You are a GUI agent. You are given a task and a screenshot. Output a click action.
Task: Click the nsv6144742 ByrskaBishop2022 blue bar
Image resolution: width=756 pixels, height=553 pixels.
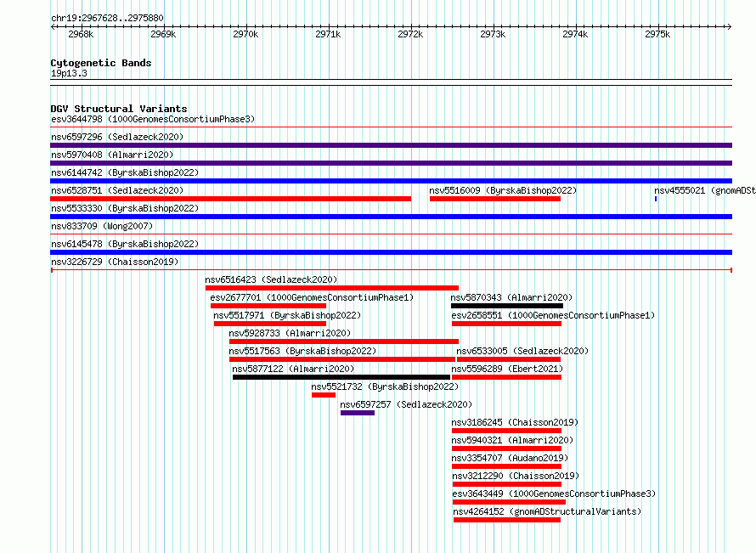tap(391, 181)
